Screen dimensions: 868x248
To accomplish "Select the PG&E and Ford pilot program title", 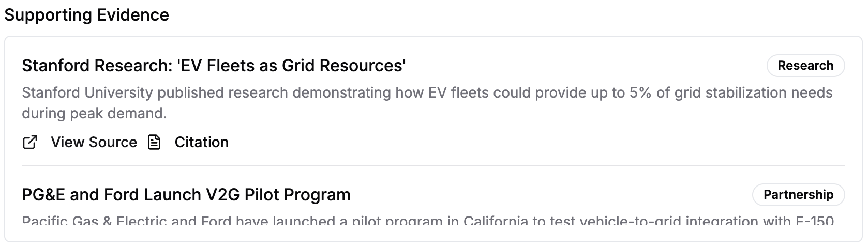I will [x=186, y=195].
